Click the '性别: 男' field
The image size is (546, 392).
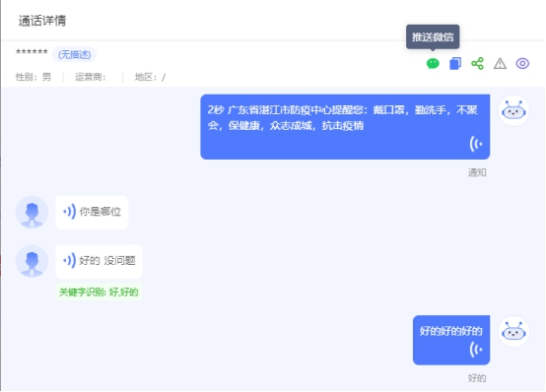click(x=34, y=77)
